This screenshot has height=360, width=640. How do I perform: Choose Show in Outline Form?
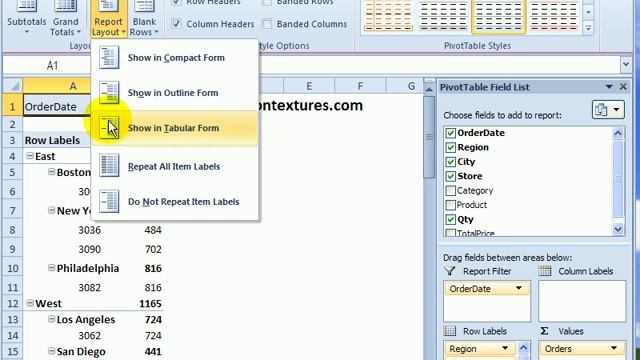(176, 93)
